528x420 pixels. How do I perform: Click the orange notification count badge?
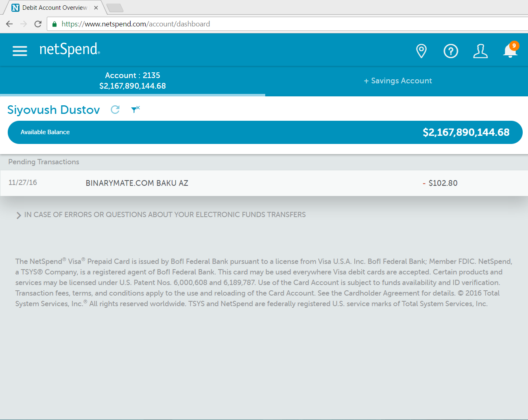514,46
